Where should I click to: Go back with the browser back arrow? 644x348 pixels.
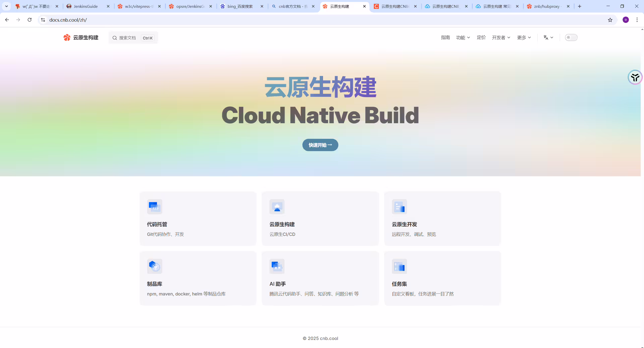pos(7,20)
